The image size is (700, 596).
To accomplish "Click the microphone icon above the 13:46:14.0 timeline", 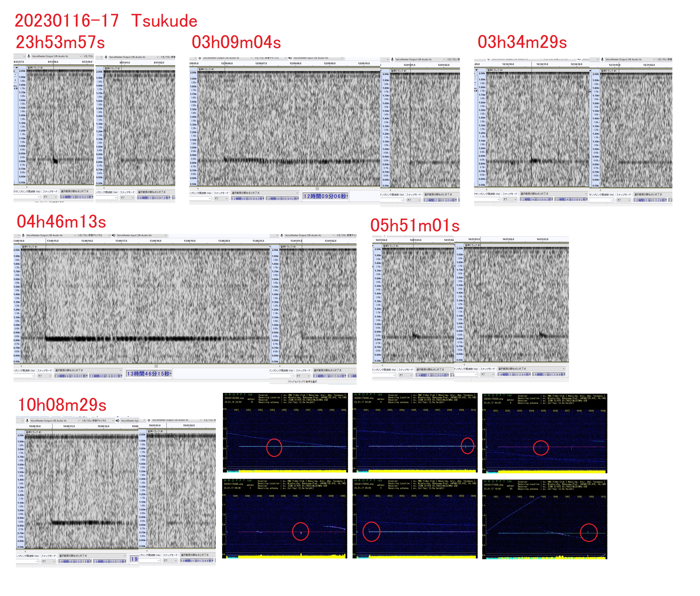I will pyautogui.click(x=23, y=236).
